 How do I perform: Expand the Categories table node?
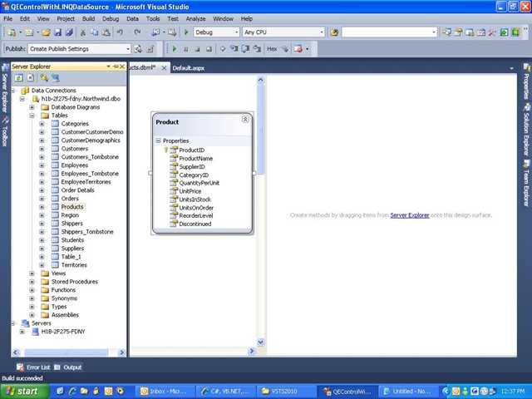(x=42, y=124)
